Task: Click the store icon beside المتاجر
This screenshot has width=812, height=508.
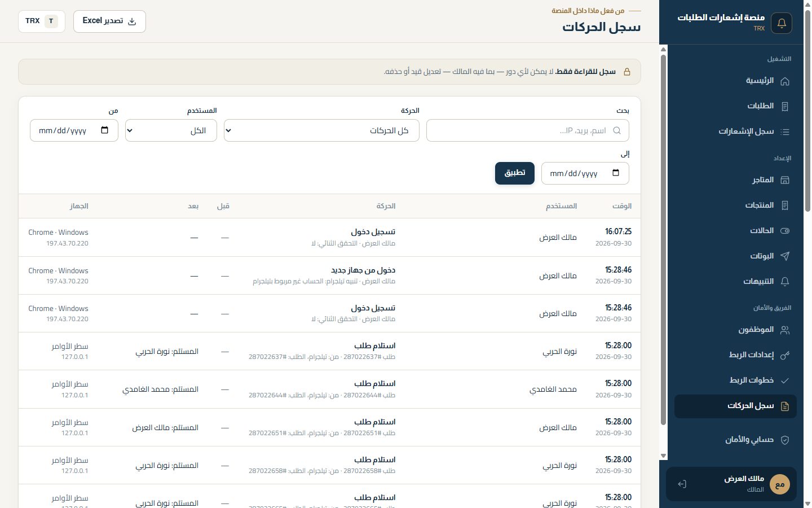Action: 784,180
